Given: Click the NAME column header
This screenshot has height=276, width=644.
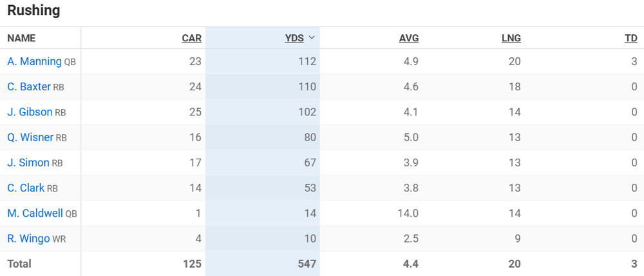Looking at the screenshot, I should click(21, 38).
